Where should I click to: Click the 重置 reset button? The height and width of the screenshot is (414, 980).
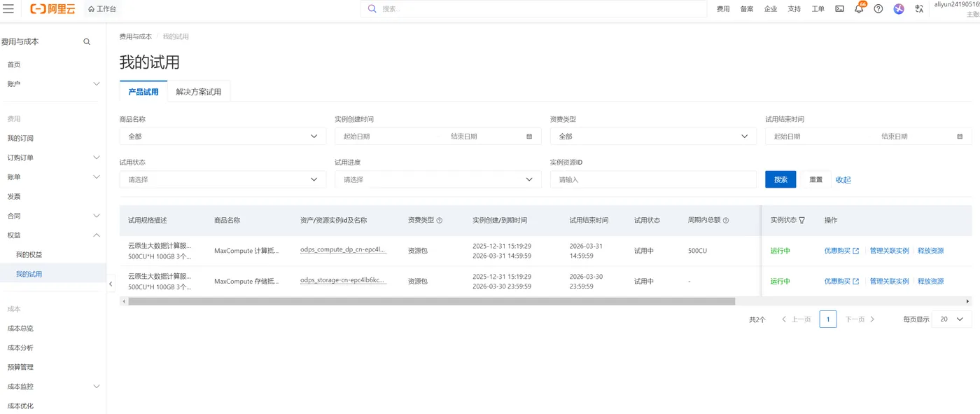coord(816,179)
